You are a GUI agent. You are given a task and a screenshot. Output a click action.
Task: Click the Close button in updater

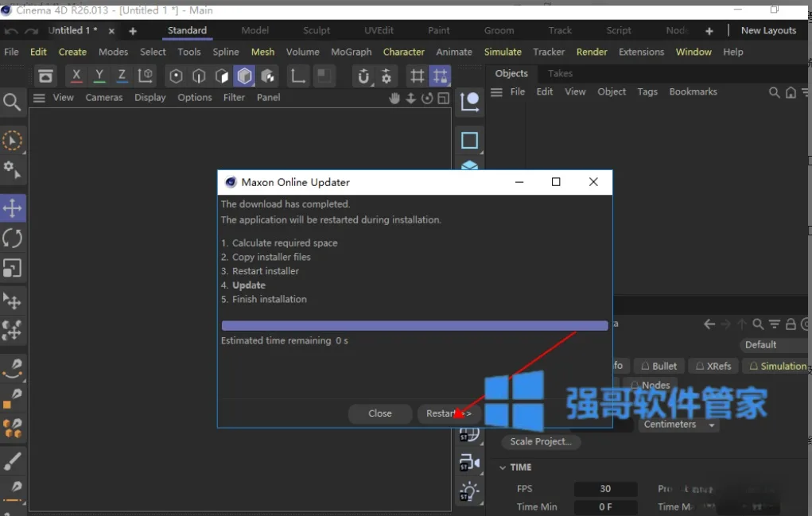coord(380,413)
